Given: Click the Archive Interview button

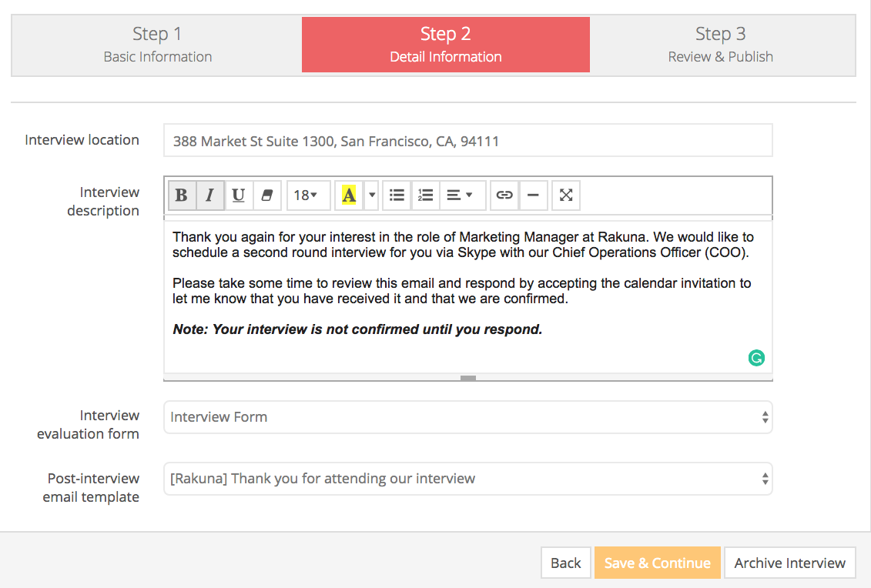Looking at the screenshot, I should 789,563.
